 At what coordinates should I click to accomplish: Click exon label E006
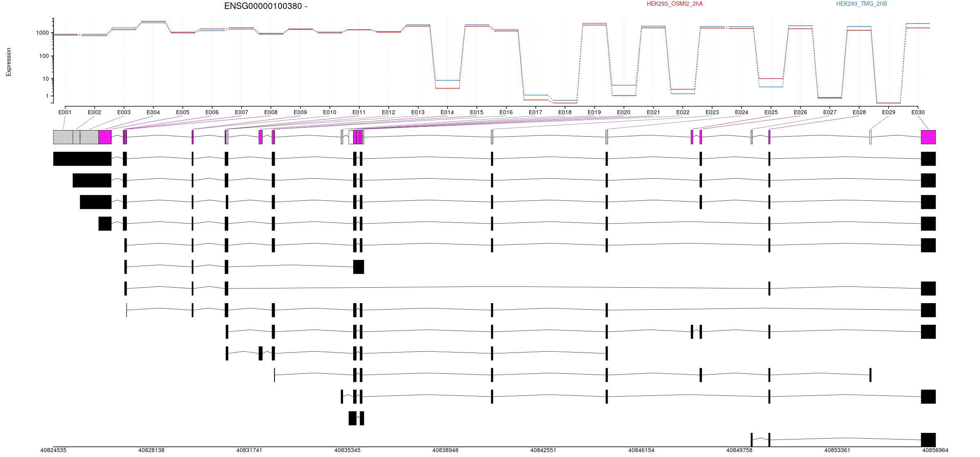(x=212, y=112)
